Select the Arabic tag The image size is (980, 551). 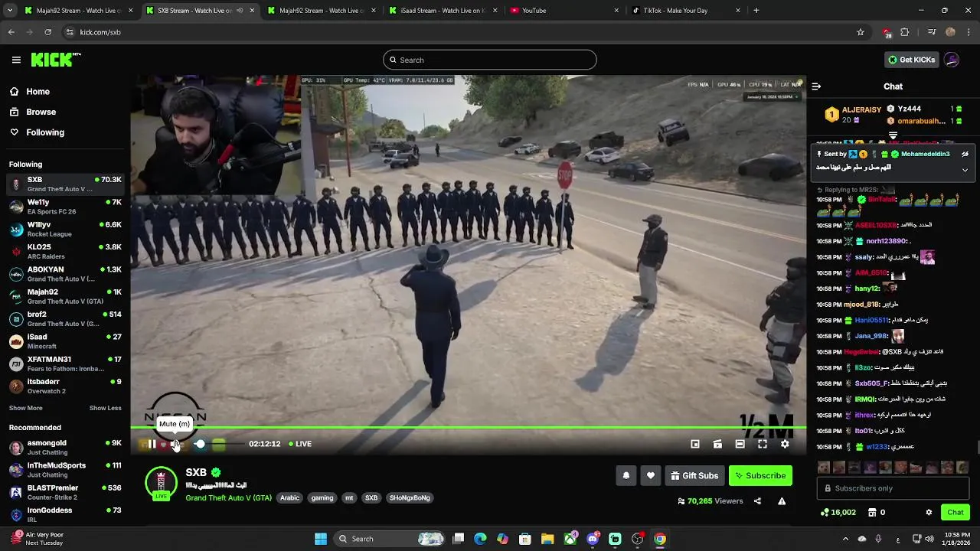289,498
